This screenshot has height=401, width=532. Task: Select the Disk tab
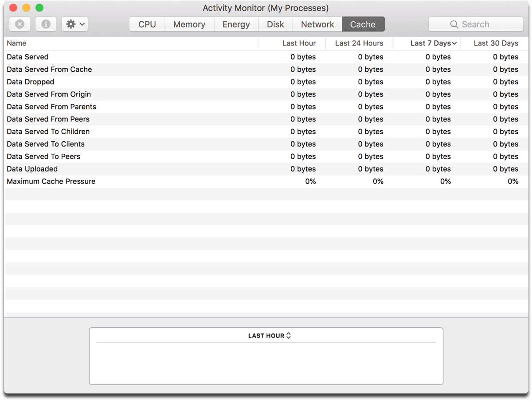coord(275,24)
